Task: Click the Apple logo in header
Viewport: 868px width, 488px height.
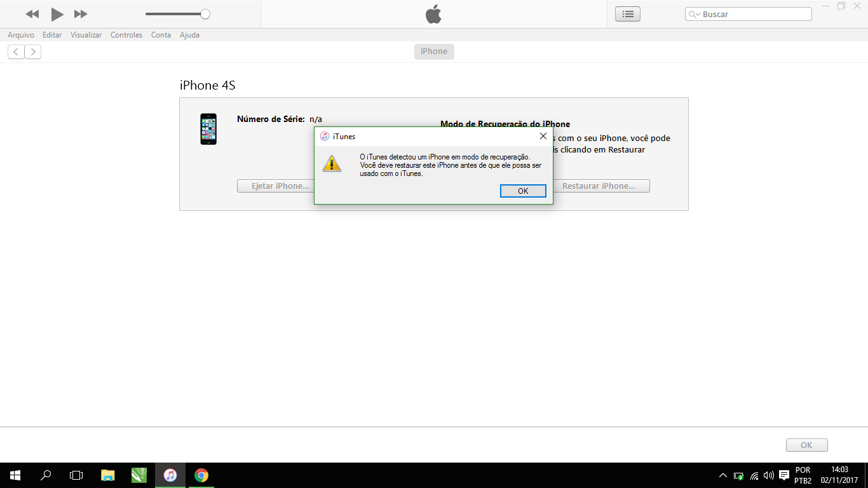Action: pos(433,14)
